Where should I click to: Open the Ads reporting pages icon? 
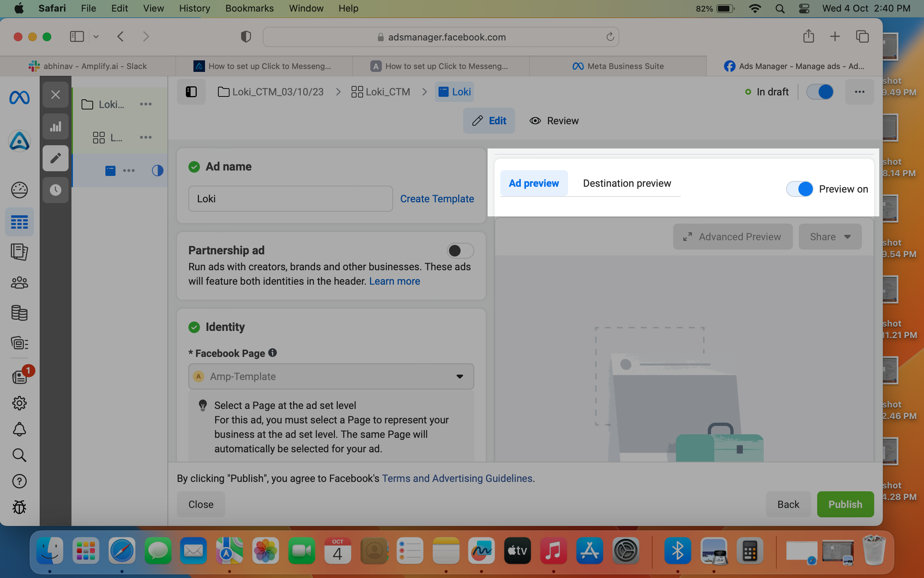click(19, 252)
